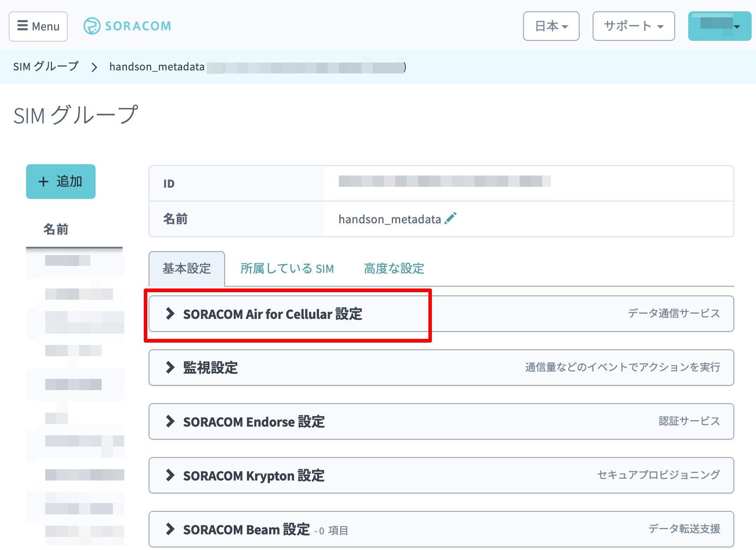Open the 日本 region dropdown
This screenshot has width=756, height=550.
click(x=551, y=26)
